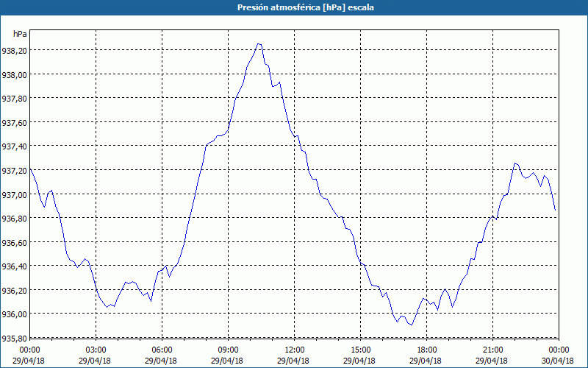Click the 18:00 time axis label

click(427, 350)
